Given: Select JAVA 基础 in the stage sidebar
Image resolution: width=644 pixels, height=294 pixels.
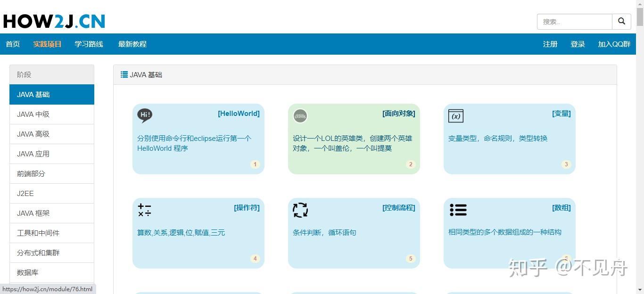Looking at the screenshot, I should (52, 94).
